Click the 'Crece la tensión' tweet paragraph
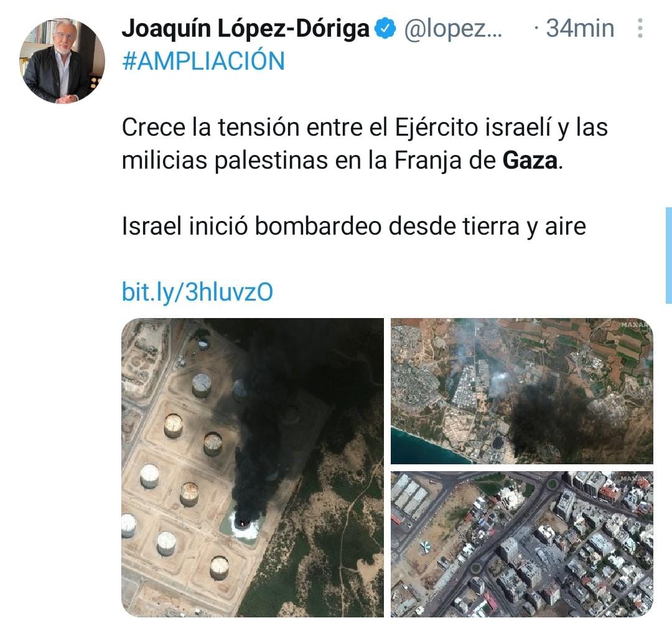The image size is (672, 628). (x=365, y=144)
